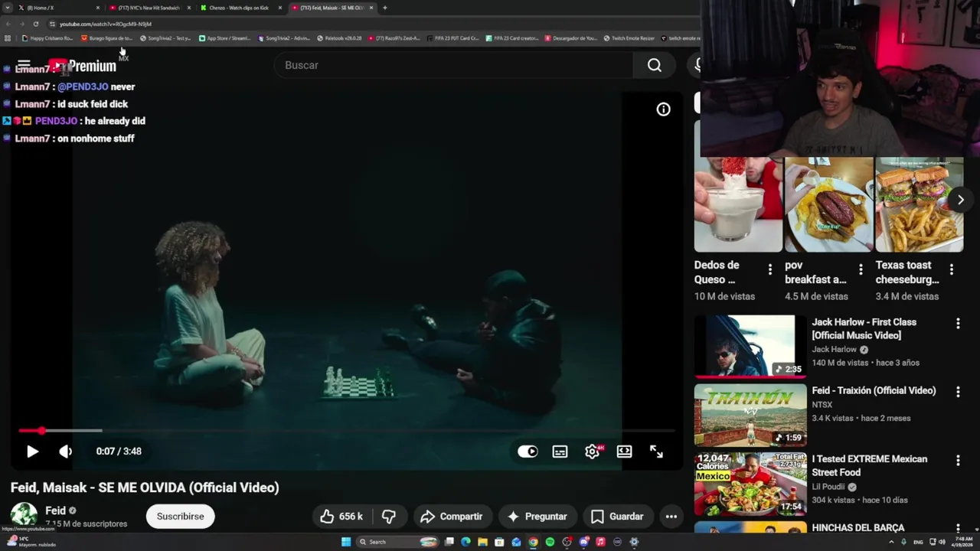Click the taskbar Search box

click(398, 542)
